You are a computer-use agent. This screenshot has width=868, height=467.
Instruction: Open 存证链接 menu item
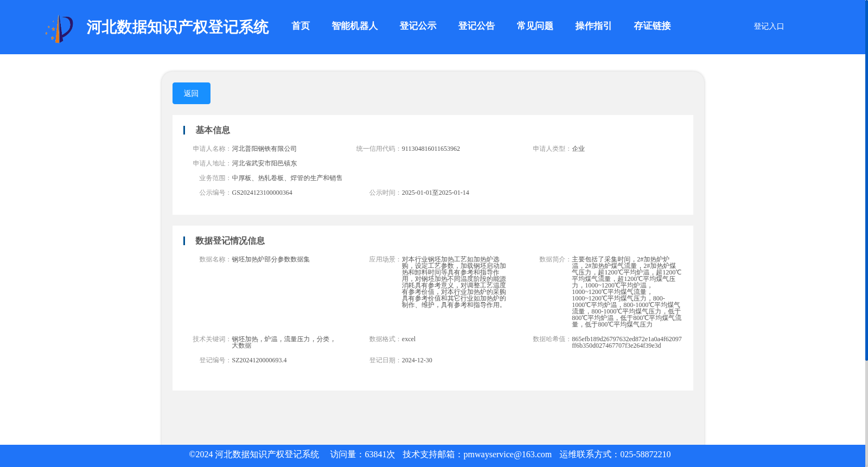[x=652, y=26]
